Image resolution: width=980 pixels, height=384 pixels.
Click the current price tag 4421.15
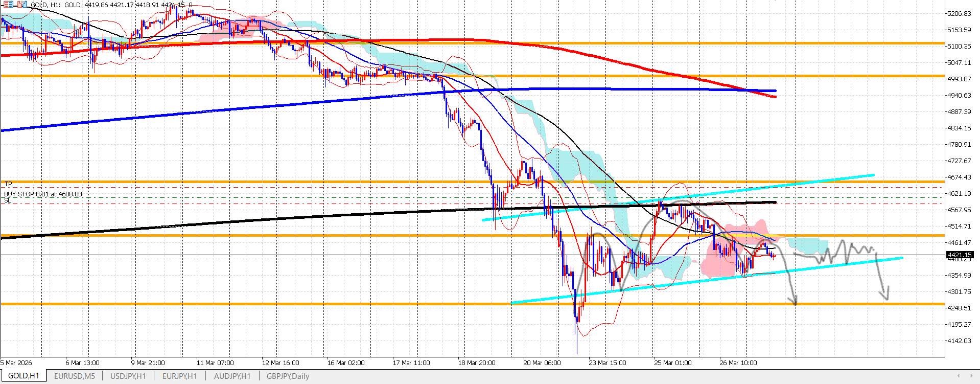coord(959,255)
